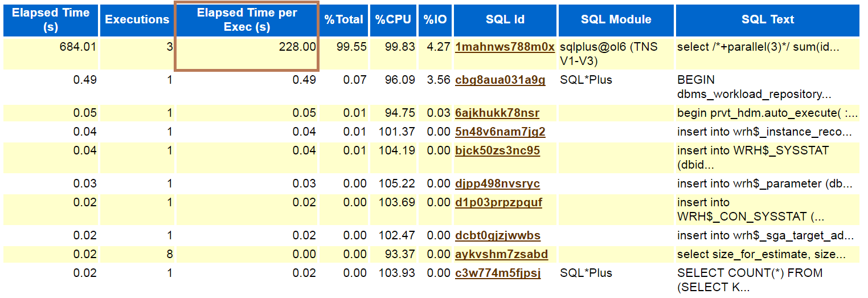Screen dimensions: 868x298
Task: Click the 6ajkhukk78nsr SQL Id link
Action: pyautogui.click(x=497, y=113)
